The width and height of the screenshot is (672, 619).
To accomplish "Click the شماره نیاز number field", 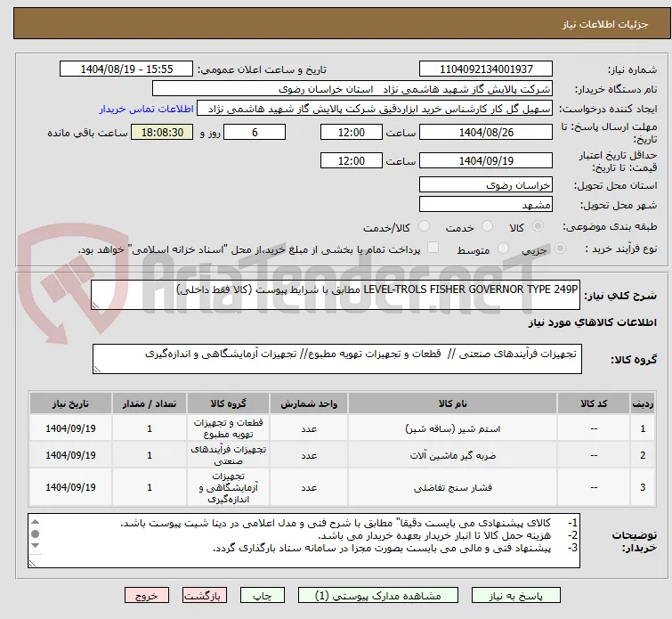I will pos(486,69).
